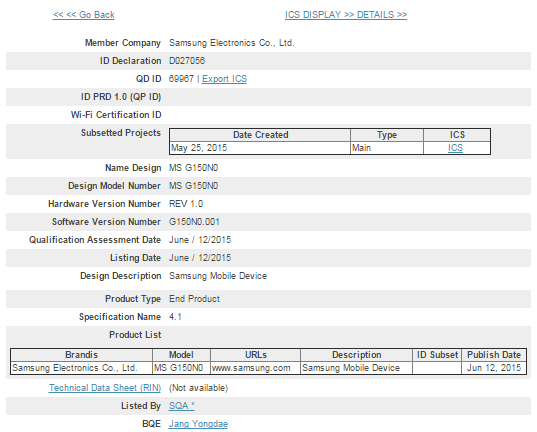Select Specification Name value 4.1
537x432 pixels.
[175, 317]
